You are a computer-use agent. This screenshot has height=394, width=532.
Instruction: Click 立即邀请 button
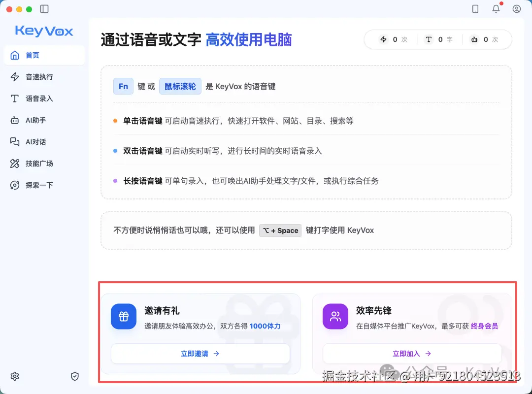point(200,354)
